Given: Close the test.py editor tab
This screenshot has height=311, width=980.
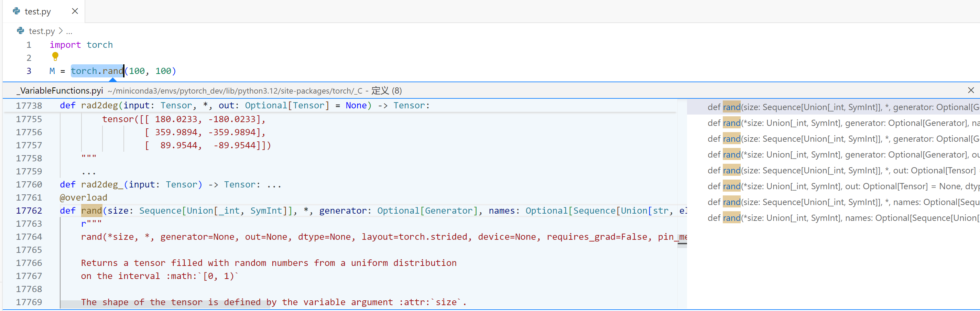Looking at the screenshot, I should coord(75,11).
